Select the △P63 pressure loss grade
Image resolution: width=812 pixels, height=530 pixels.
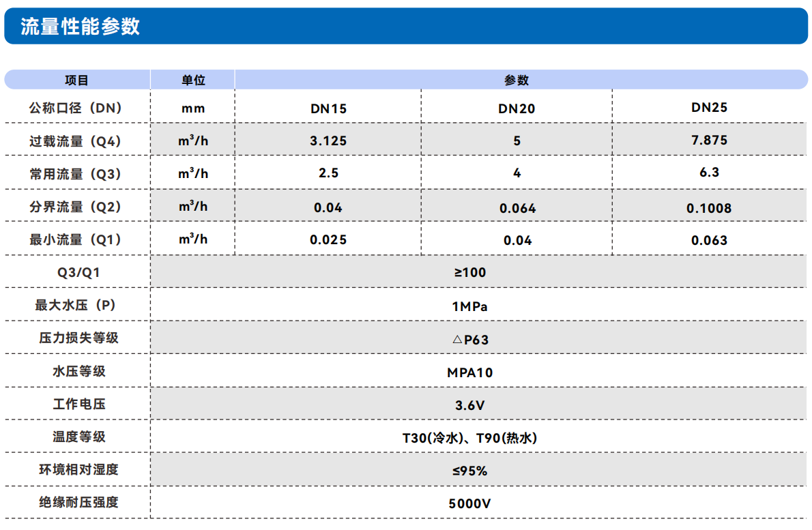[470, 340]
